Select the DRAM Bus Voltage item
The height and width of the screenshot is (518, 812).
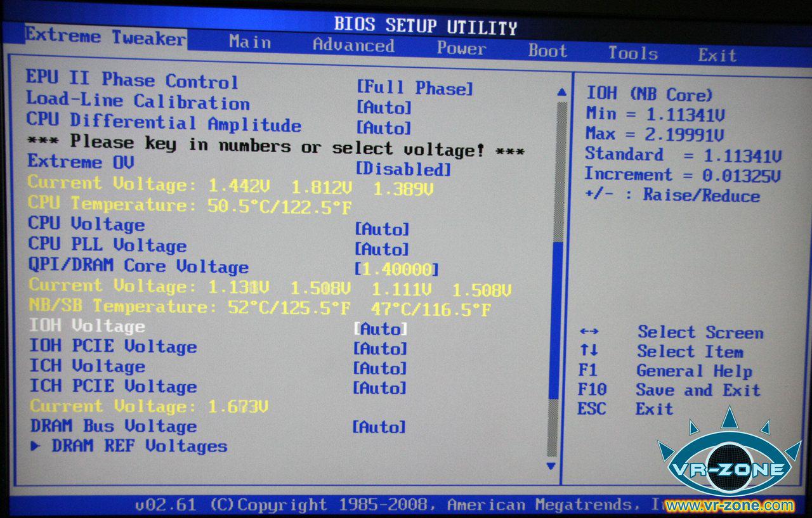click(114, 426)
